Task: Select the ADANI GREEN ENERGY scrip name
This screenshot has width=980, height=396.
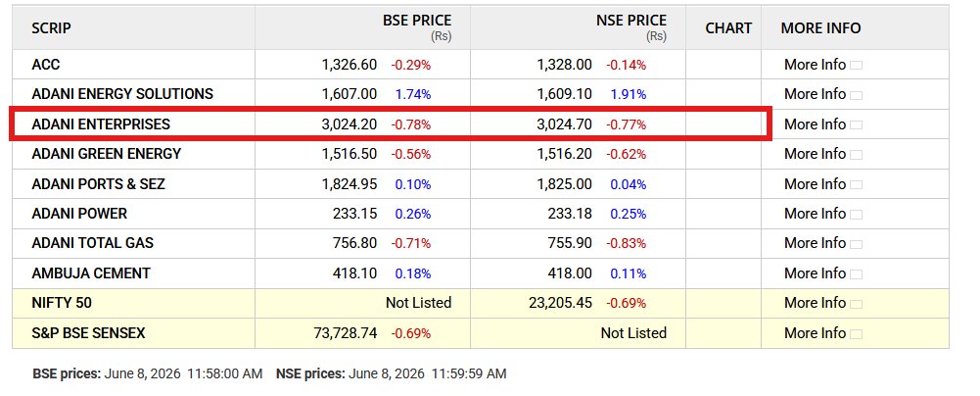Action: pos(107,153)
